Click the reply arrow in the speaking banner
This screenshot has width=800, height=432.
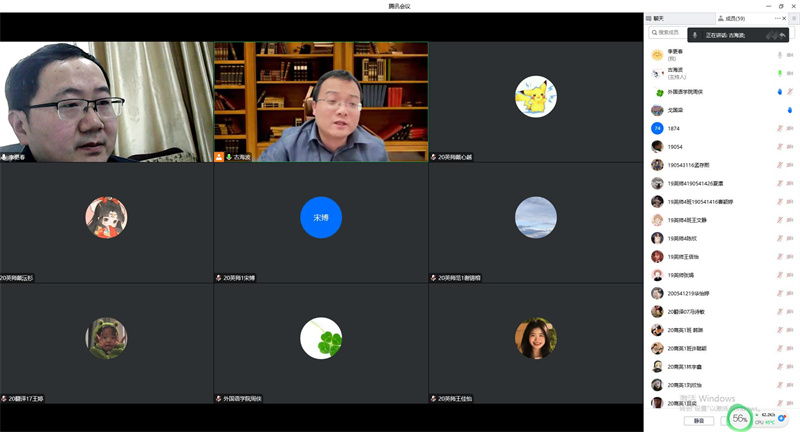(x=782, y=35)
